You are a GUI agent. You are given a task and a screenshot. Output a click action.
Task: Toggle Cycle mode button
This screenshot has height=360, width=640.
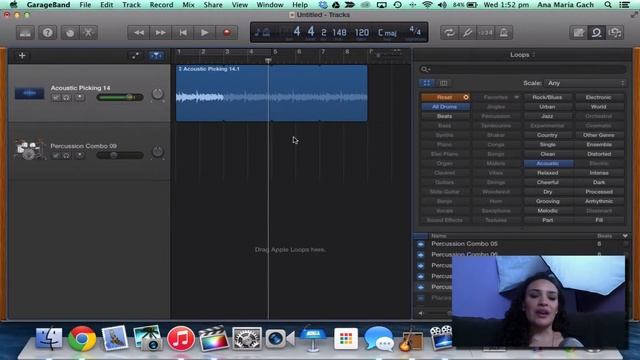click(449, 33)
